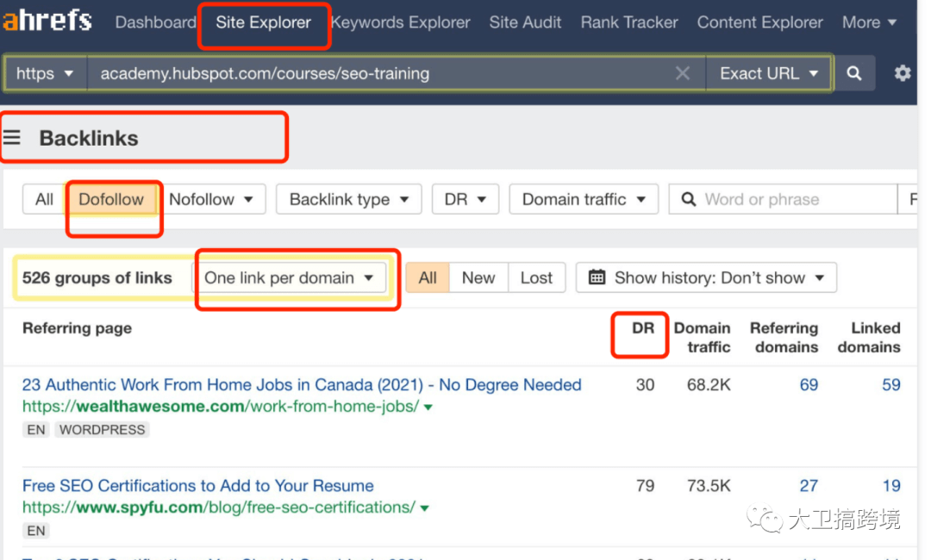Click the domain traffic value 68.2K
This screenshot has height=560, width=931.
pyautogui.click(x=709, y=385)
